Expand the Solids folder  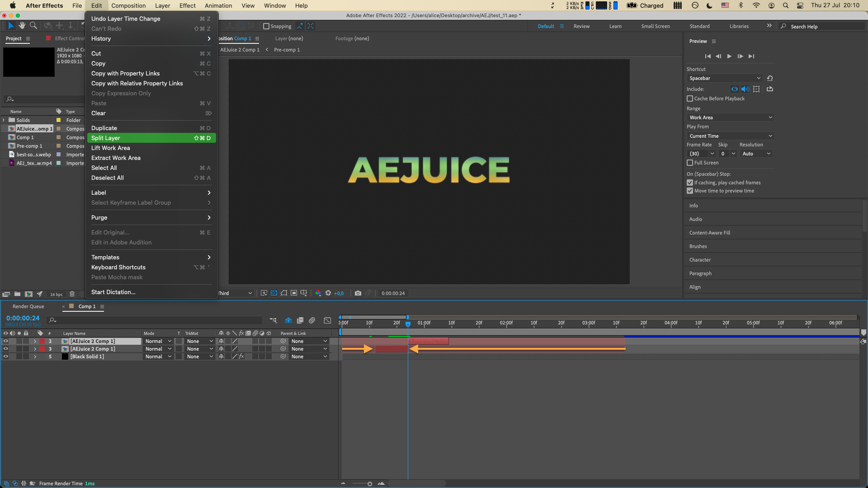[x=4, y=120]
